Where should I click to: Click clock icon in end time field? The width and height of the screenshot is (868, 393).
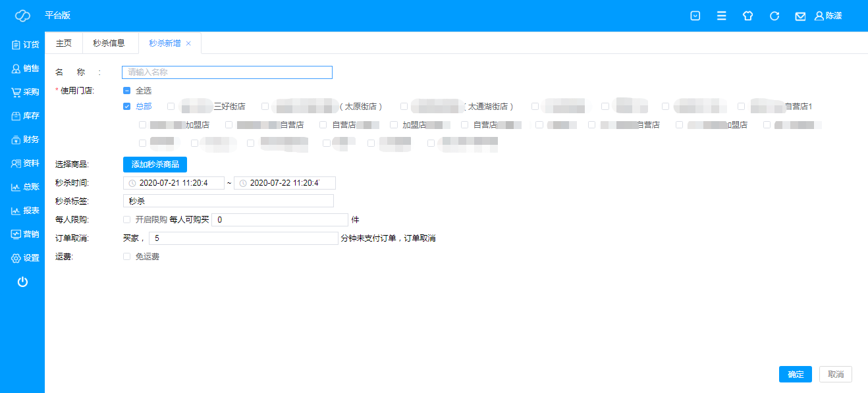click(243, 183)
